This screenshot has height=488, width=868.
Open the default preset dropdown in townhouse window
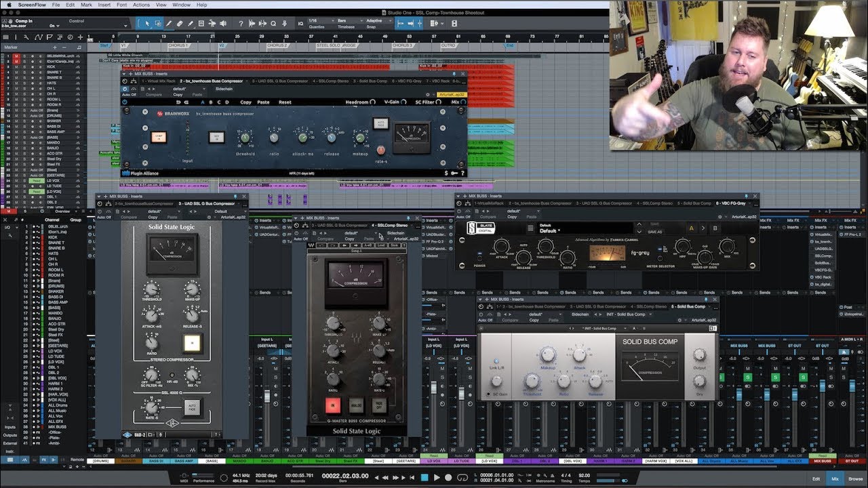(x=188, y=89)
